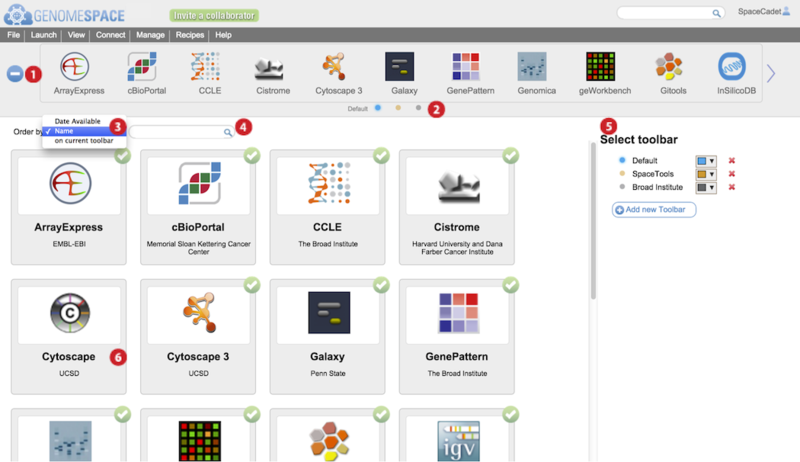
Task: Open color dropdown for Default toolbar
Action: (706, 161)
